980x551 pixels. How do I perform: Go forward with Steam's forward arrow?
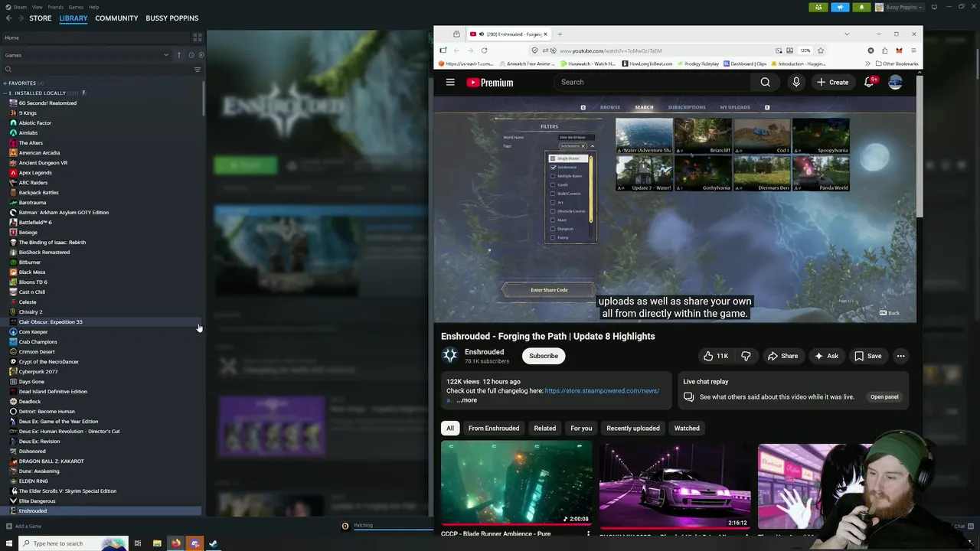(x=19, y=18)
